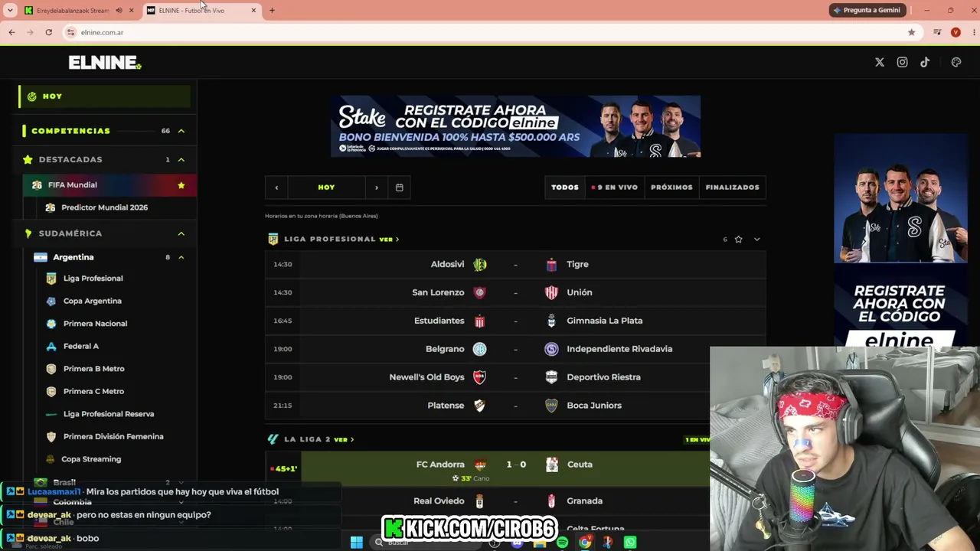The width and height of the screenshot is (980, 551).
Task: Collapse the Destacadas section
Action: (x=181, y=160)
